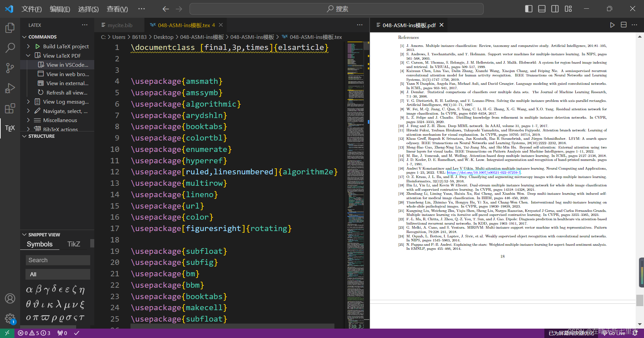Toggle the secondary side bar
This screenshot has height=338, width=644.
click(x=555, y=9)
